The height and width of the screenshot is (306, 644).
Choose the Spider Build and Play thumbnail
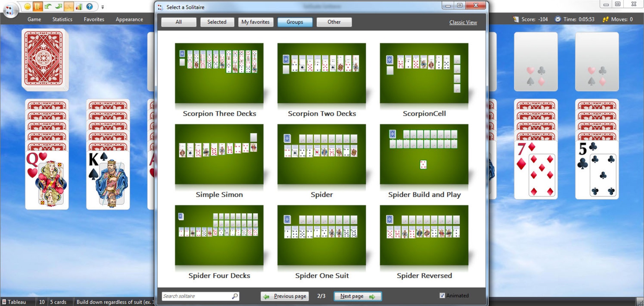pyautogui.click(x=424, y=154)
